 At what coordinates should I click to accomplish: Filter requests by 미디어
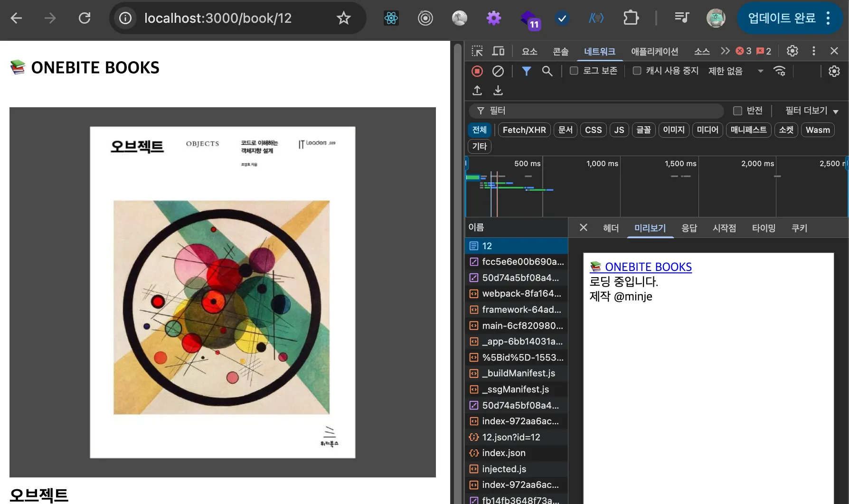pyautogui.click(x=707, y=130)
